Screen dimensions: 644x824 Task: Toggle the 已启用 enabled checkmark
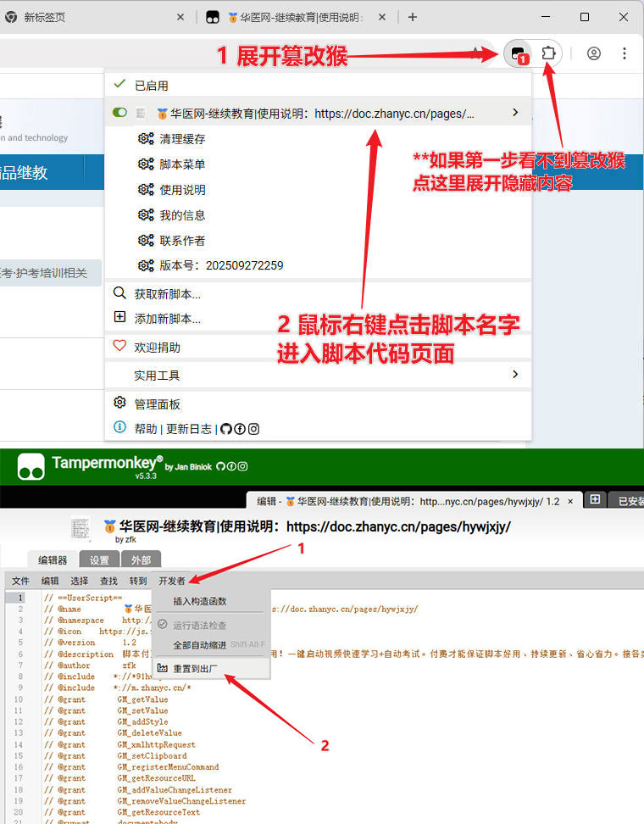(x=119, y=85)
